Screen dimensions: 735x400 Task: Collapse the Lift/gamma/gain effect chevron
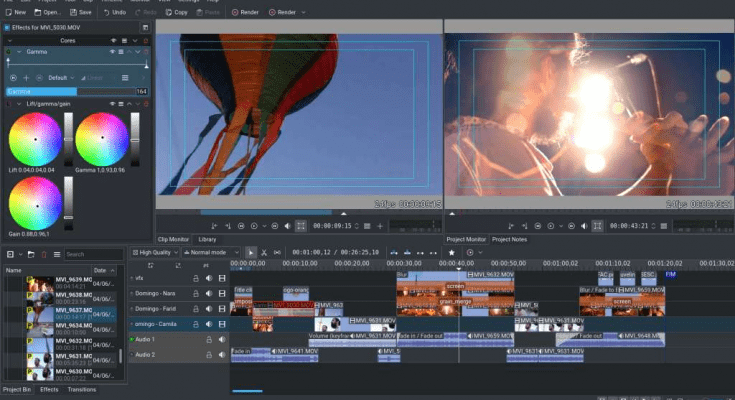[19, 104]
